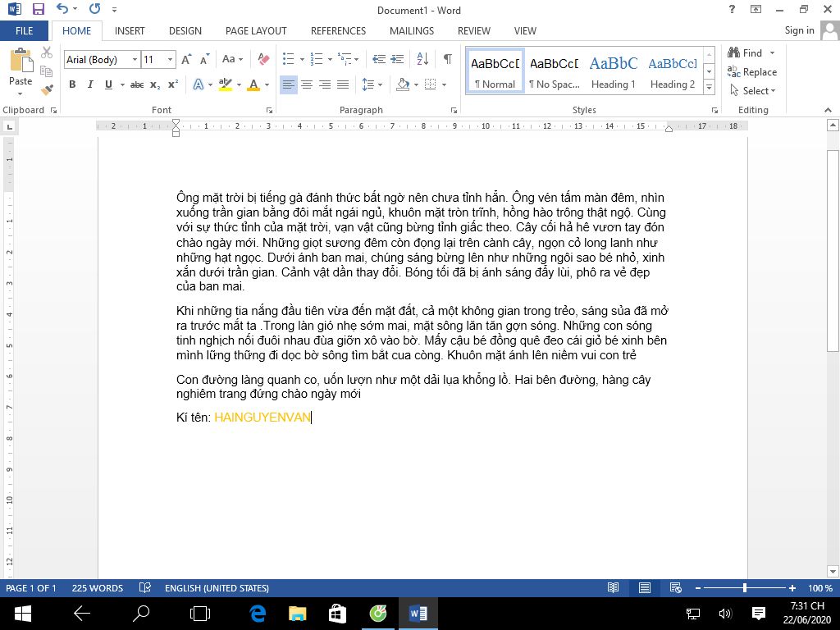
Task: Switch to INSERT tab
Action: pyautogui.click(x=130, y=31)
